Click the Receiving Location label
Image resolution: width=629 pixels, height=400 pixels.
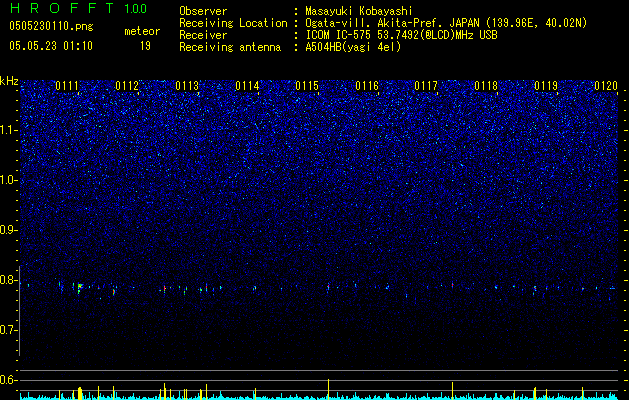233,23
